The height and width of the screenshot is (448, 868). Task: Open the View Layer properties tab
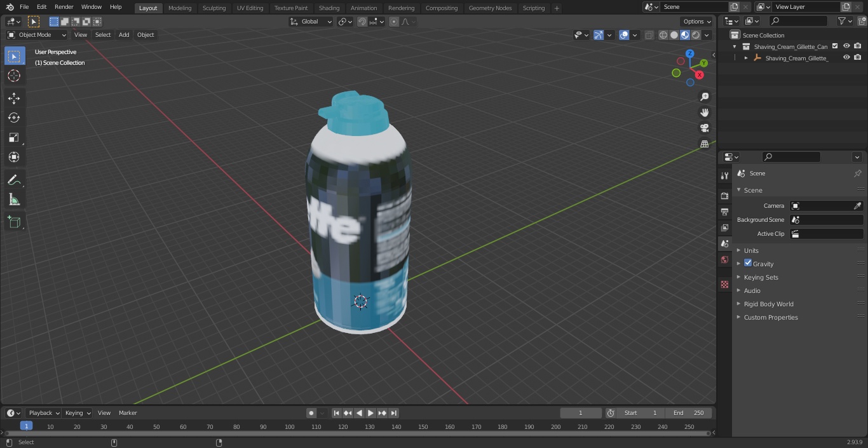724,227
